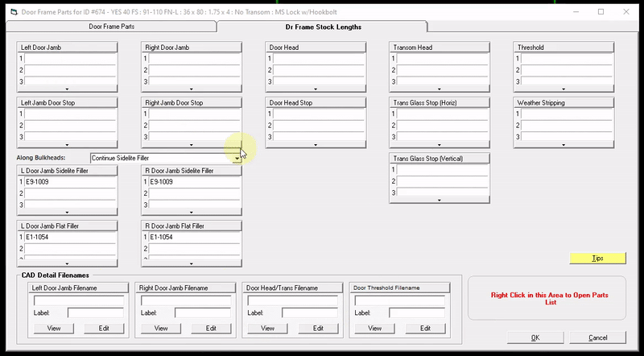Edit the Right Door Jamb CAD file

(211, 328)
